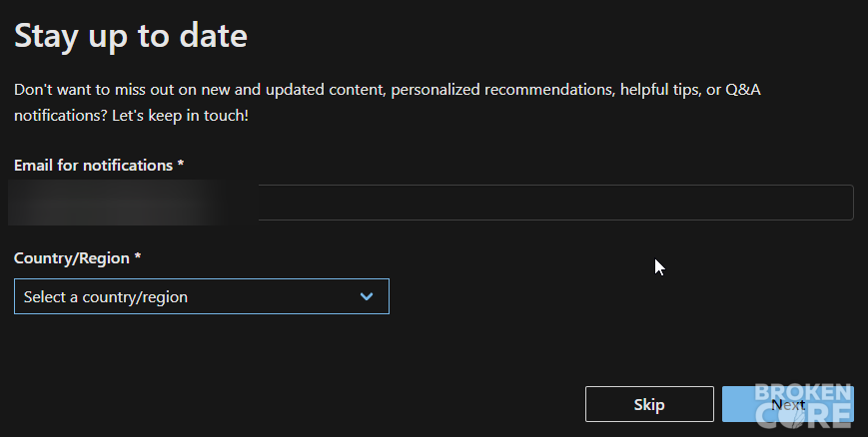Click the "Email for notifications" label
This screenshot has width=868, height=437.
click(99, 166)
